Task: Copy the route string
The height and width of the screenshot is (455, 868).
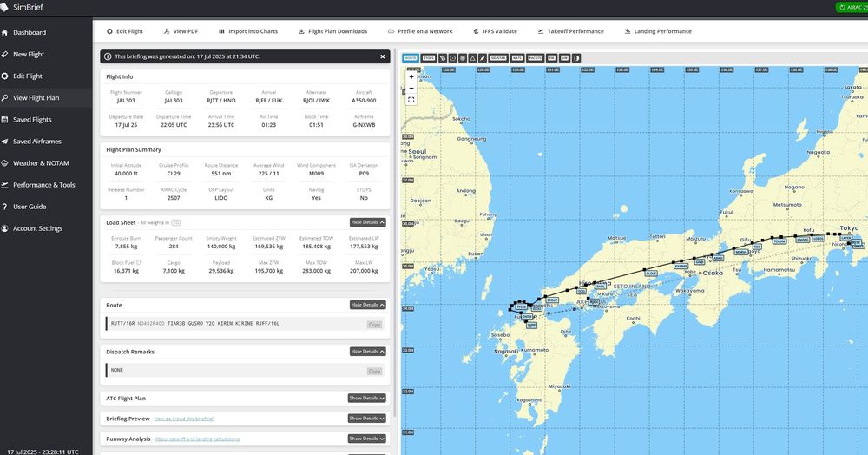Action: coord(374,324)
